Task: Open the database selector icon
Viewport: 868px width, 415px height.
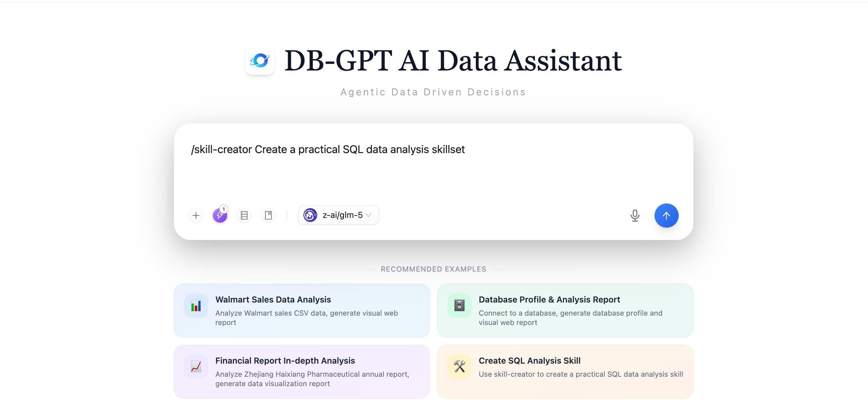Action: 244,216
